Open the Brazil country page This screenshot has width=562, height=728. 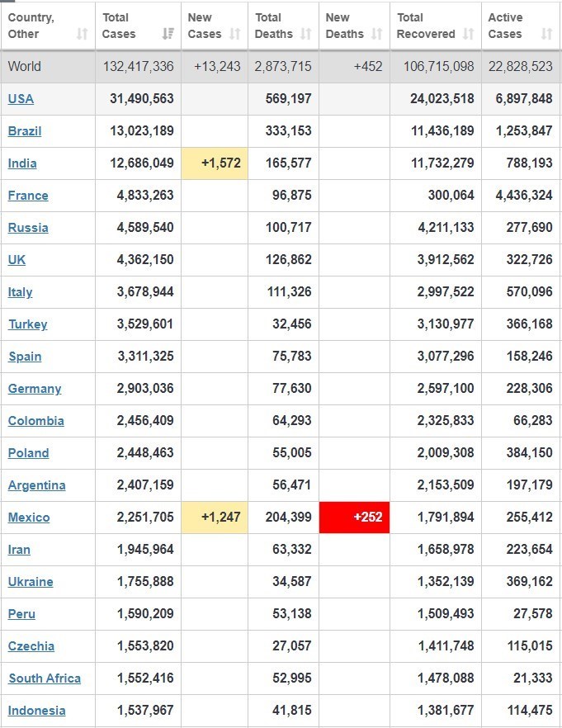25,131
